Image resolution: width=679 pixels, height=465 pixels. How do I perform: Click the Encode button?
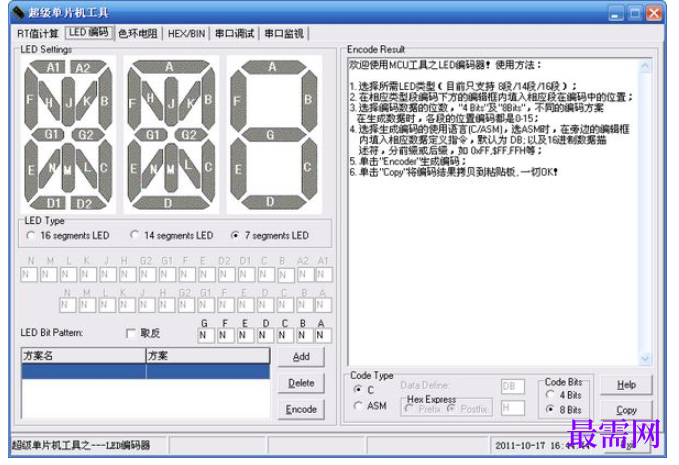301,409
